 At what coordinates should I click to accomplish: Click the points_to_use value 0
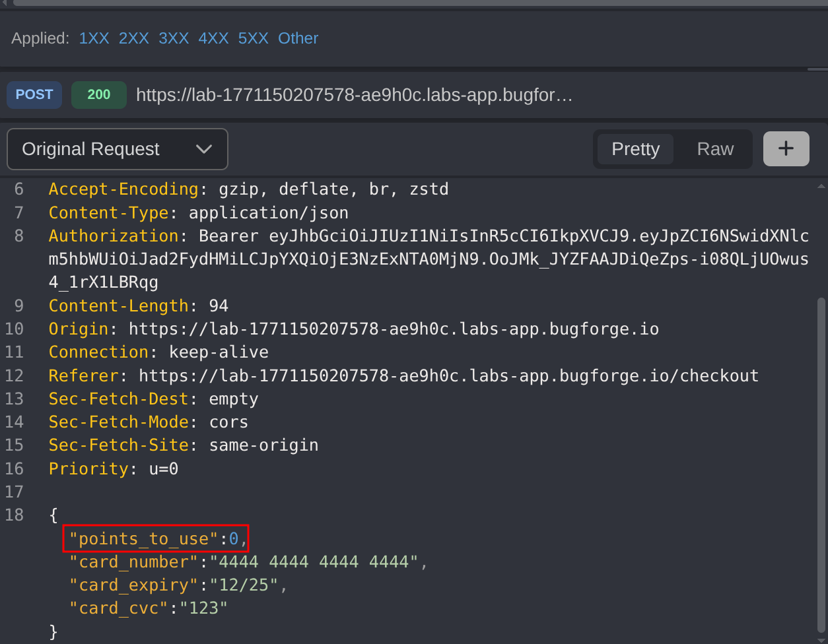tap(234, 539)
